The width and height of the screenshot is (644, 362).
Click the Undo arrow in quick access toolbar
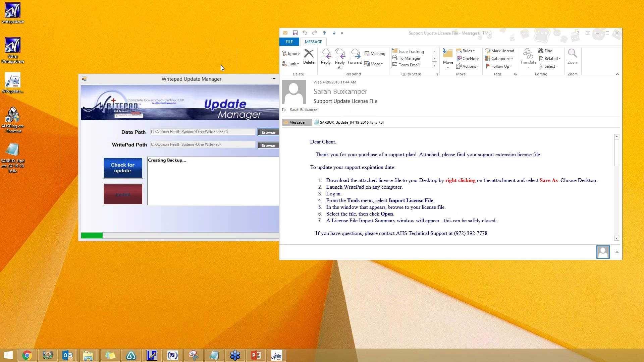(305, 33)
